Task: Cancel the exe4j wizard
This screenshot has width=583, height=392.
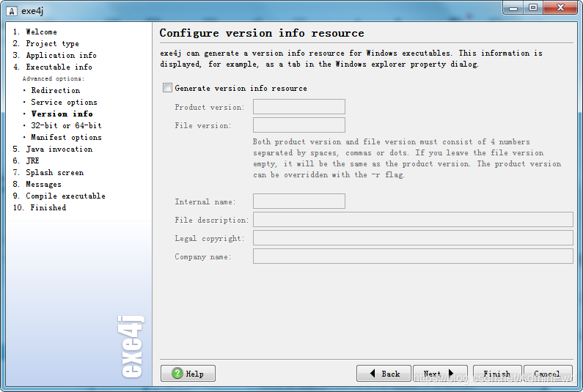Action: coord(547,373)
